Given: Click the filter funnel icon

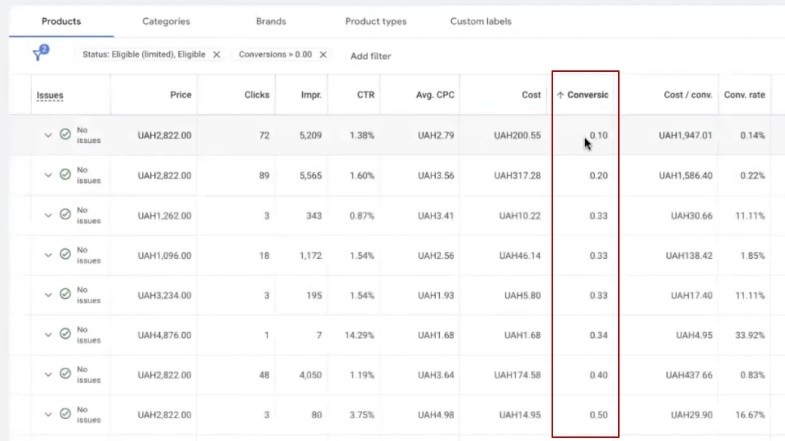Looking at the screenshot, I should click(40, 55).
